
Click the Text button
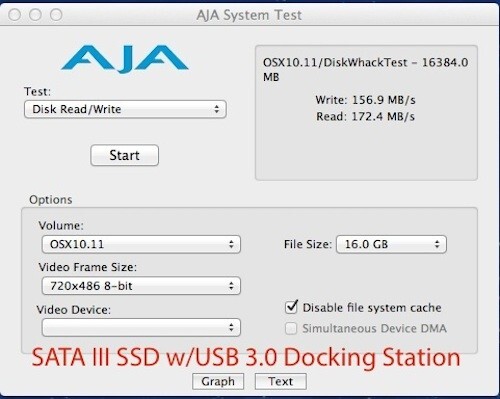pos(281,381)
